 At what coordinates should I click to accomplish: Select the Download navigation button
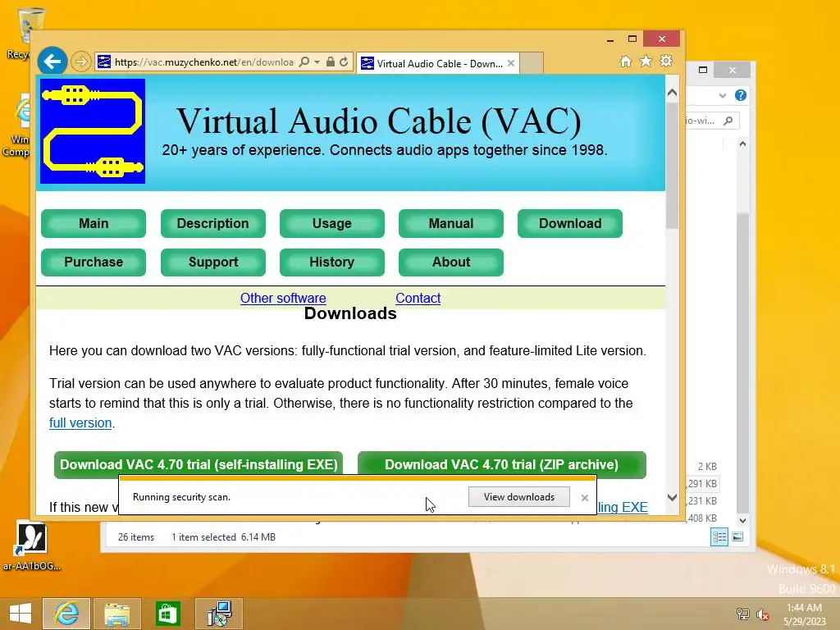570,223
